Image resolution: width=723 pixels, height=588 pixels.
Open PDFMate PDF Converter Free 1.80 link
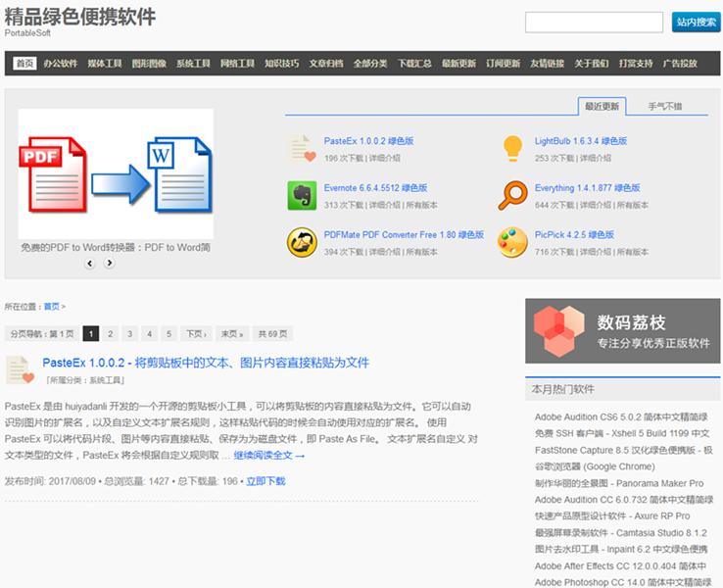(404, 235)
